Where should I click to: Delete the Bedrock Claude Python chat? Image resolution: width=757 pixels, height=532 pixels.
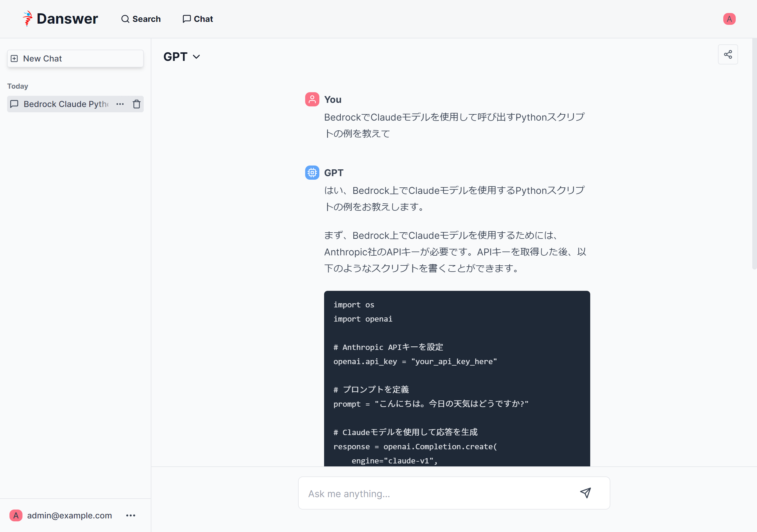pos(137,104)
